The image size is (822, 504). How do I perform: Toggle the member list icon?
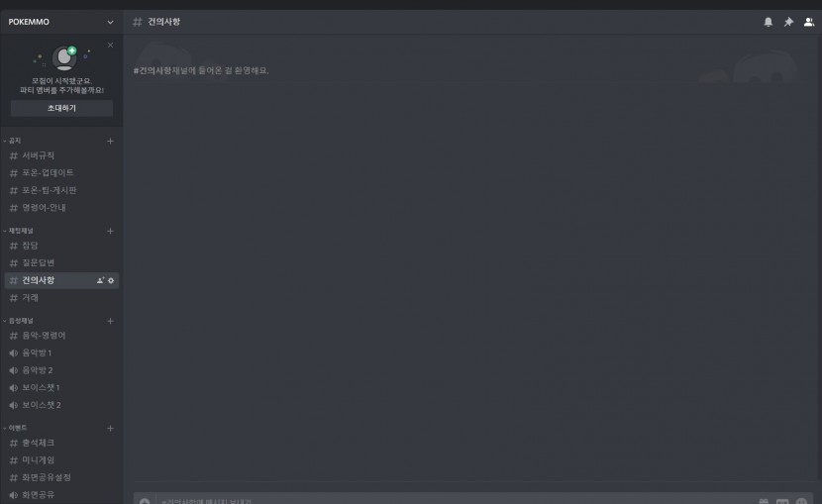tap(809, 22)
